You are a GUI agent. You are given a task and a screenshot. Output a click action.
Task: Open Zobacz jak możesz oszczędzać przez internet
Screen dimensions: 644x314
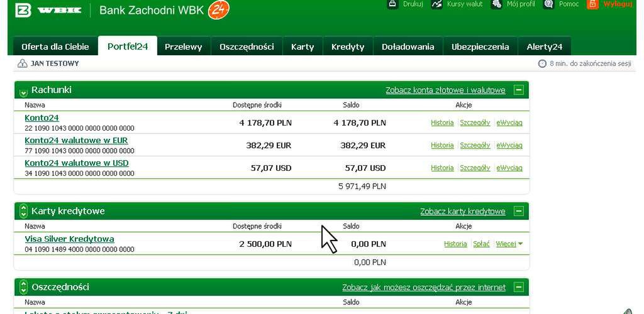[424, 288]
